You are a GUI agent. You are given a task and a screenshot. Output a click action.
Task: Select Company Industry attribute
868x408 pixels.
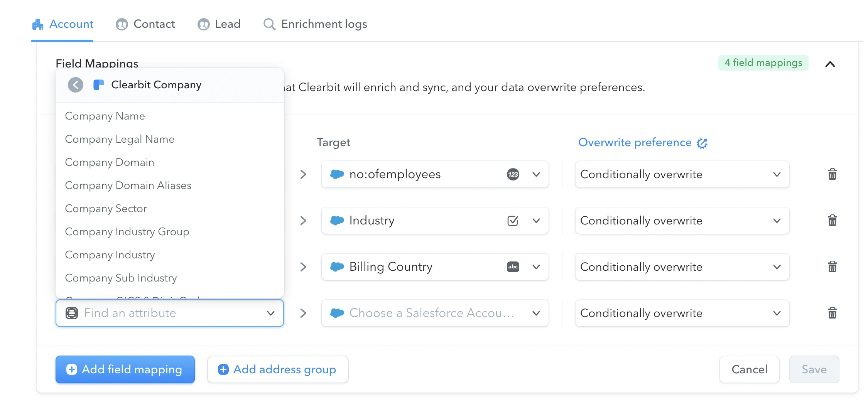pos(170,255)
